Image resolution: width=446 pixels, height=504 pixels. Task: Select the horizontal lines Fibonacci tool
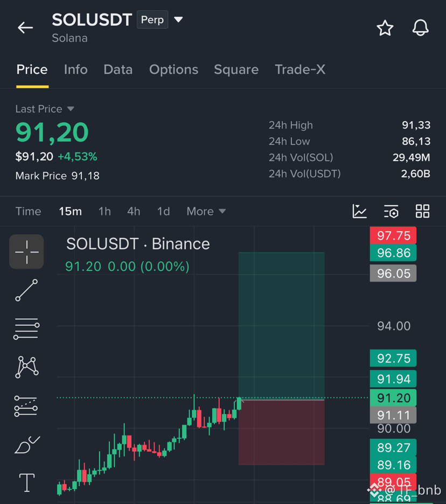coord(26,328)
